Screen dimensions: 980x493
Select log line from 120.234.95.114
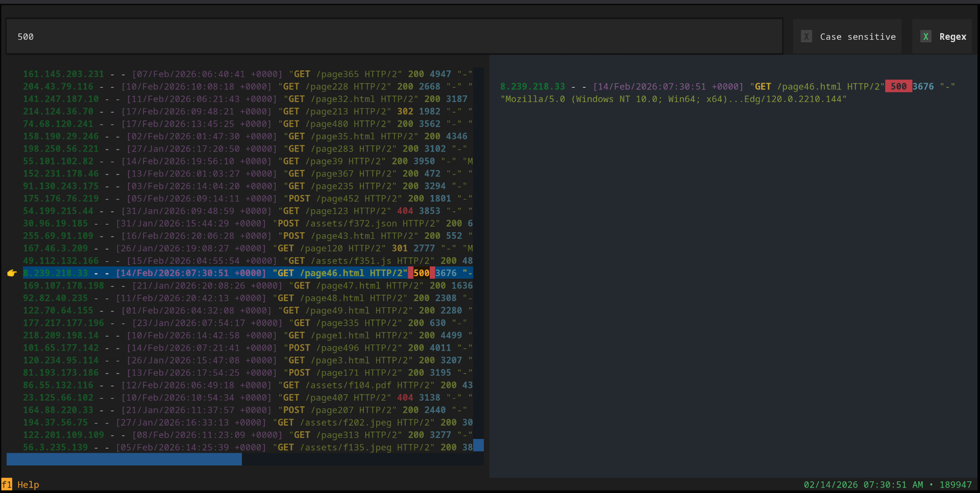pyautogui.click(x=248, y=361)
